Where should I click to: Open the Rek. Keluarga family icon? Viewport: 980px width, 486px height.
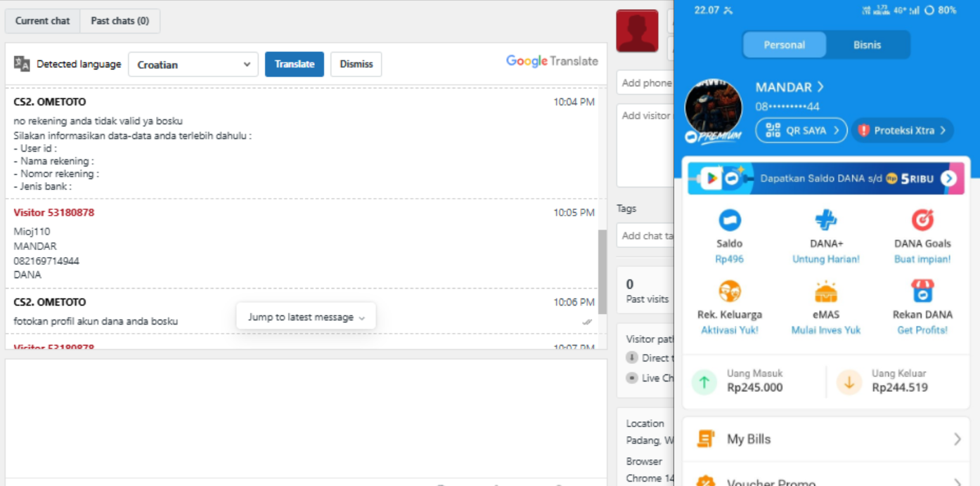click(730, 291)
